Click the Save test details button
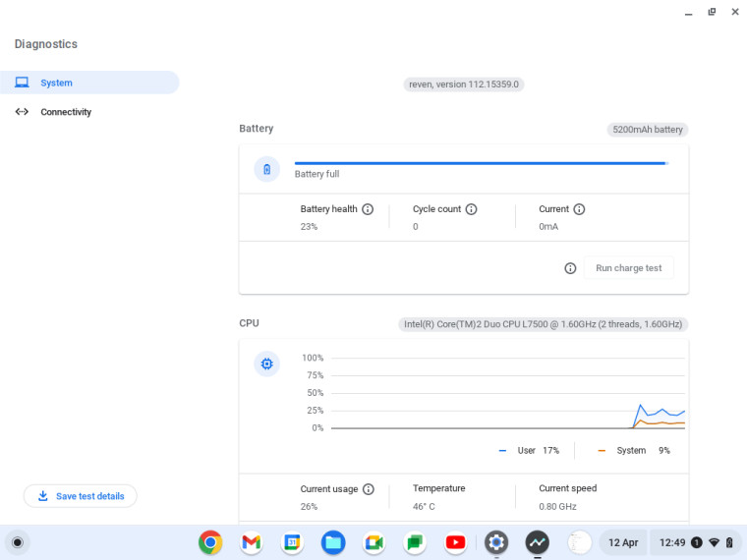The image size is (747, 560). click(81, 496)
